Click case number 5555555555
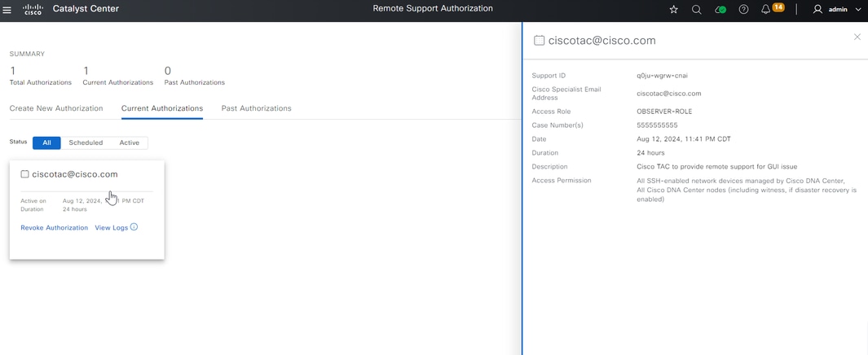 click(657, 125)
